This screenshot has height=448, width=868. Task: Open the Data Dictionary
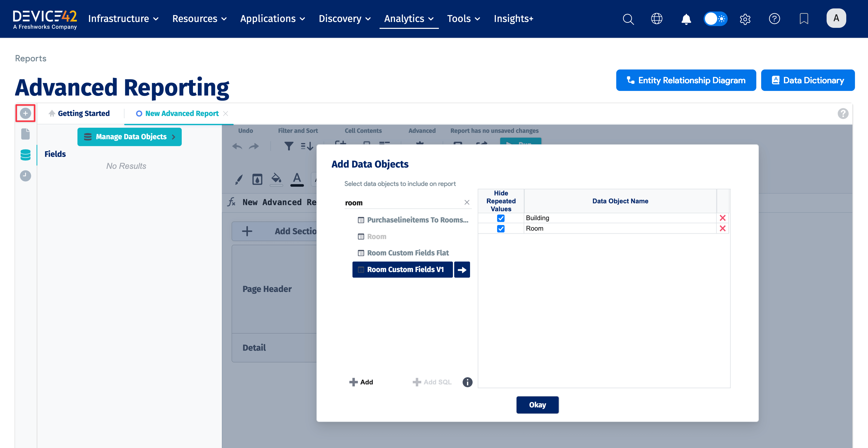pyautogui.click(x=808, y=80)
